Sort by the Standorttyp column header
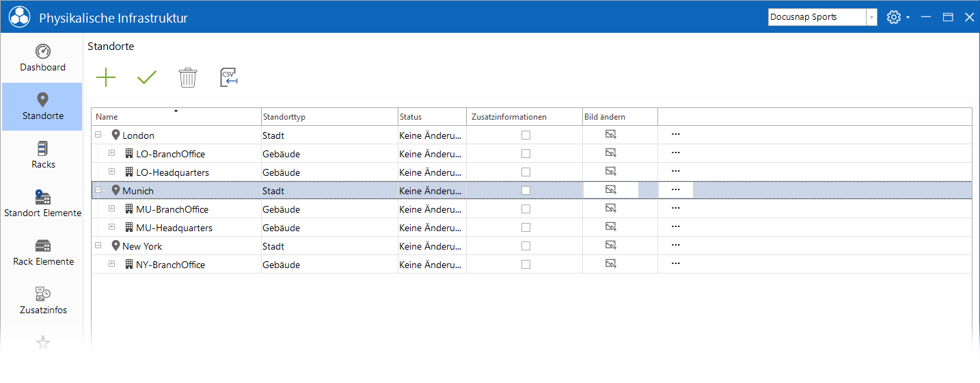980x383 pixels. (x=329, y=117)
